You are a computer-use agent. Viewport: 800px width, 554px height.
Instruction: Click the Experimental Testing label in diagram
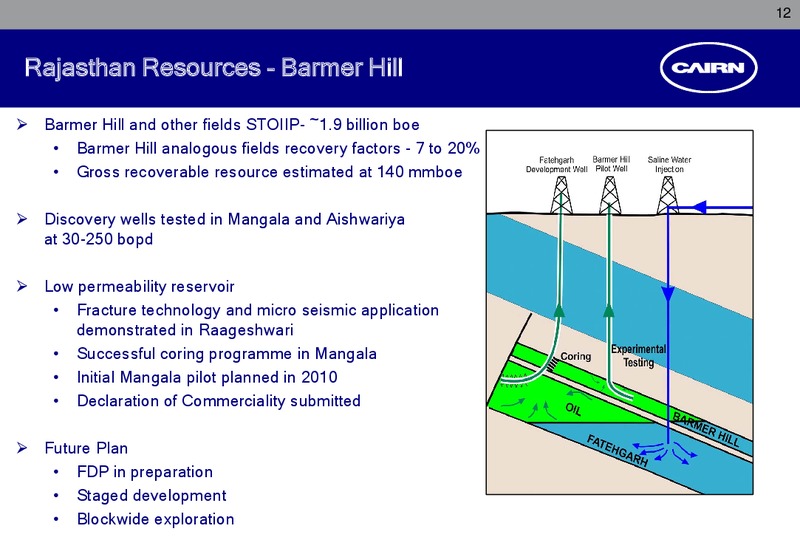[x=638, y=356]
